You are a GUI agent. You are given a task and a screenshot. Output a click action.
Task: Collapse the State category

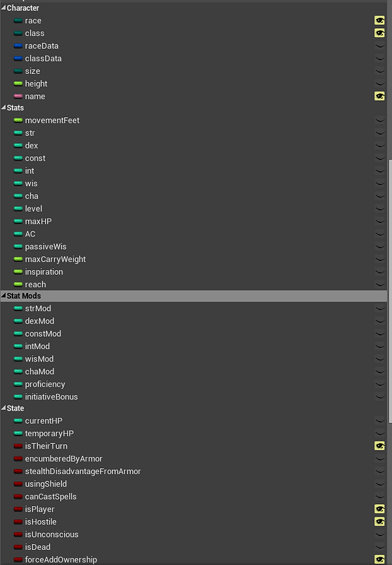tap(3, 408)
